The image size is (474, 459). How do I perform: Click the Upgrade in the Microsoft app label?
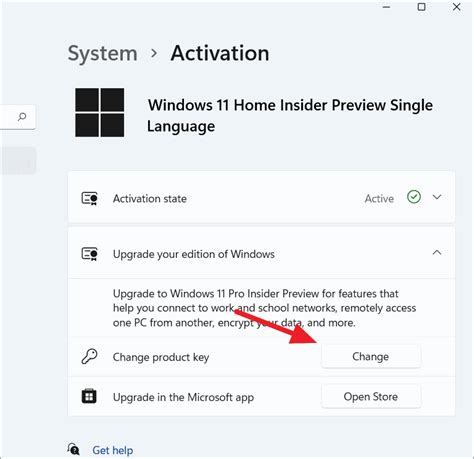point(183,397)
